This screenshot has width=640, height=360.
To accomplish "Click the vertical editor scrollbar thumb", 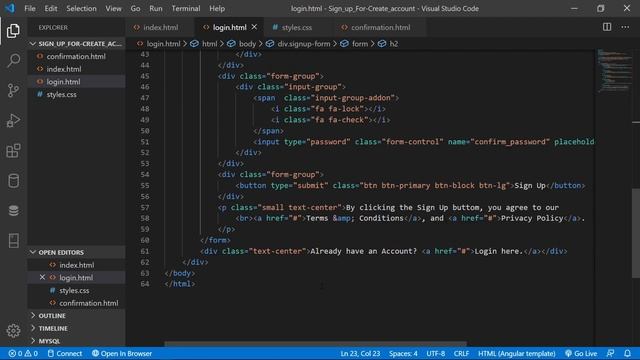I will [x=636, y=233].
